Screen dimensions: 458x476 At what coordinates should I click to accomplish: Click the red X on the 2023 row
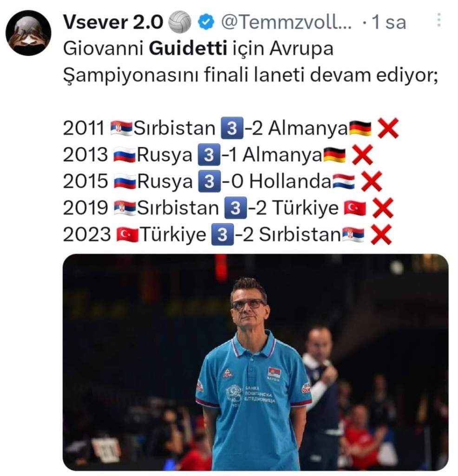381,235
